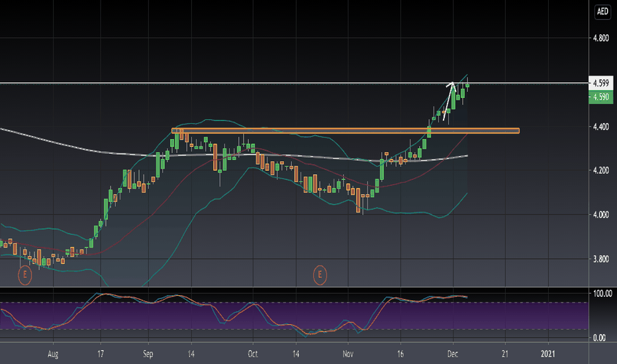This screenshot has width=617, height=364.
Task: Click the 0.00 oscillator scale label
Action: pos(599,338)
